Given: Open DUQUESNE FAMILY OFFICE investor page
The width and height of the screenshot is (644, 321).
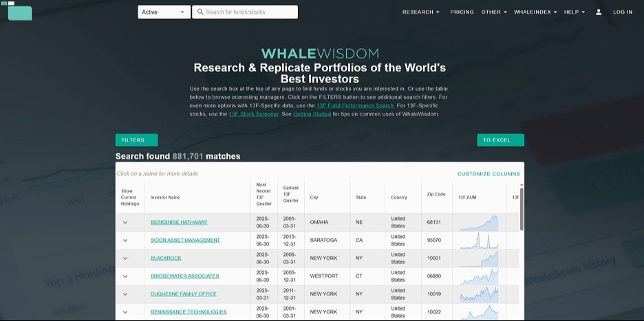Looking at the screenshot, I should point(183,294).
